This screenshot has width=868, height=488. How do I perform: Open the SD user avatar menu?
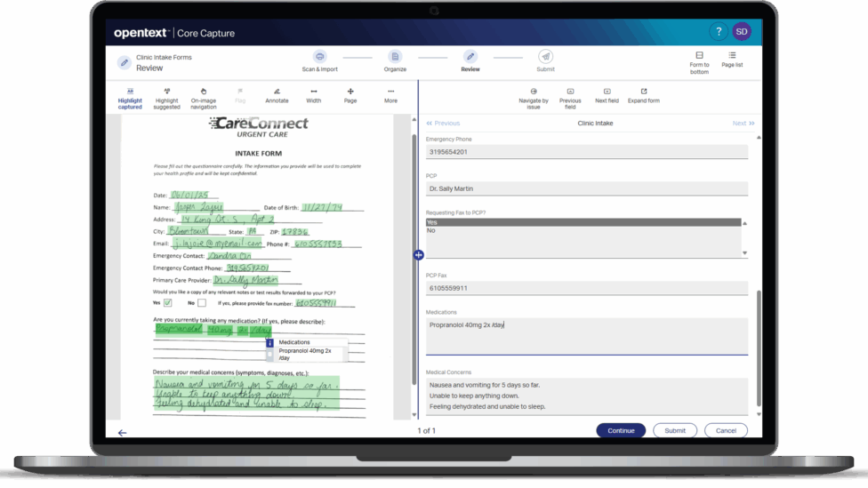742,31
